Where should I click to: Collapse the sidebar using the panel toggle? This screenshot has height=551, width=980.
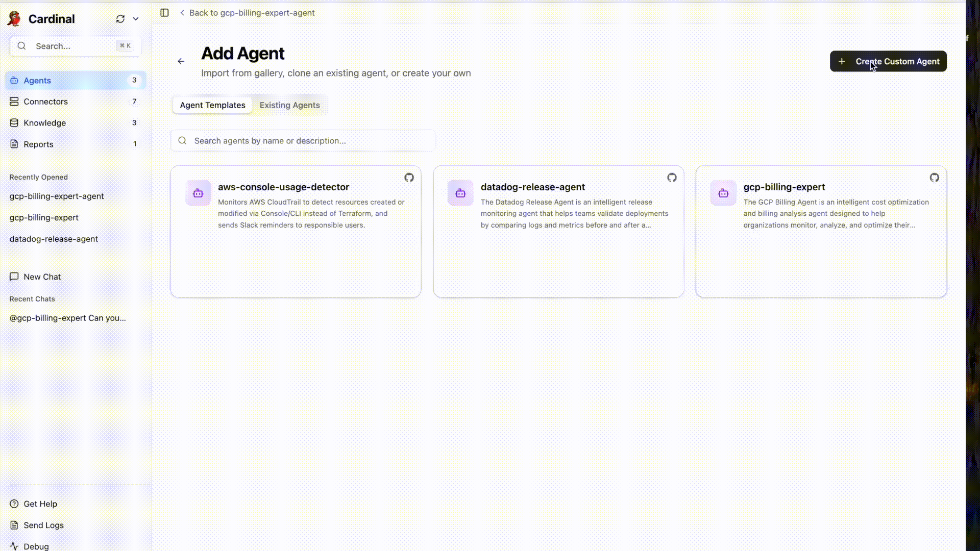pos(164,13)
